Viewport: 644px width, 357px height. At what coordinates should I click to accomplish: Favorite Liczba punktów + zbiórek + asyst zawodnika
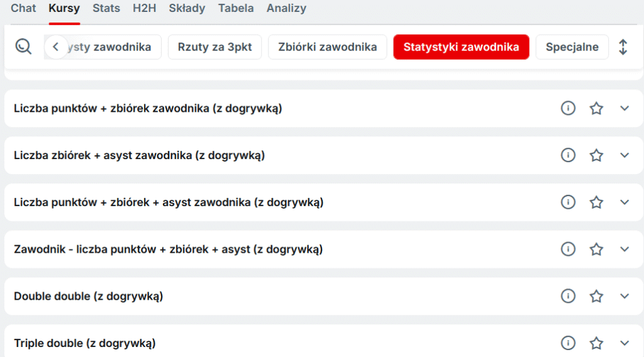point(596,202)
